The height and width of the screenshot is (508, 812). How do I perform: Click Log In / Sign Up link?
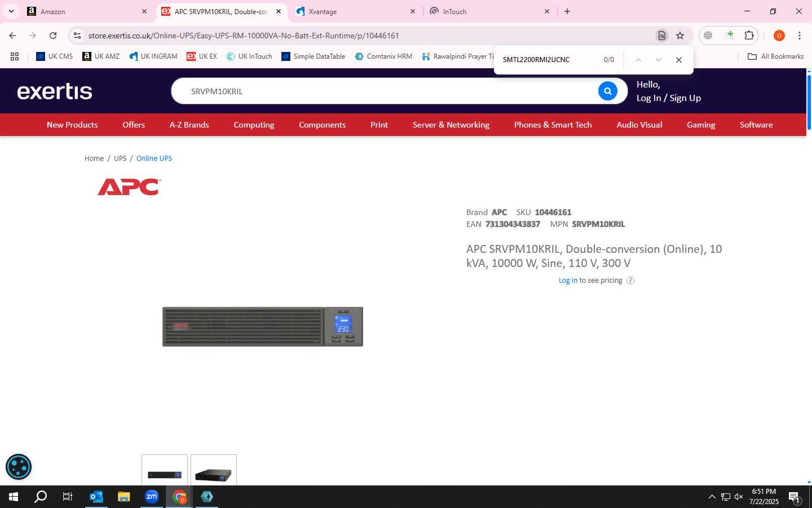[669, 98]
